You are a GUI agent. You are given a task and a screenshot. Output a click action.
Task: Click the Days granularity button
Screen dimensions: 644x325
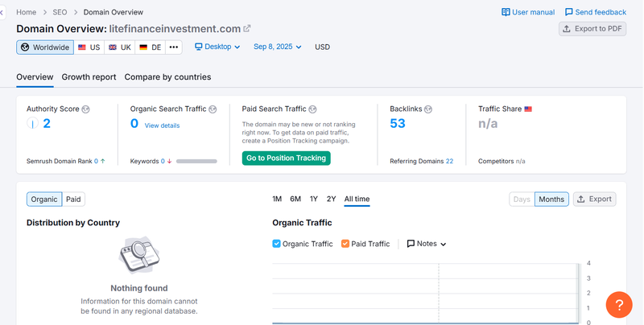pyautogui.click(x=522, y=199)
